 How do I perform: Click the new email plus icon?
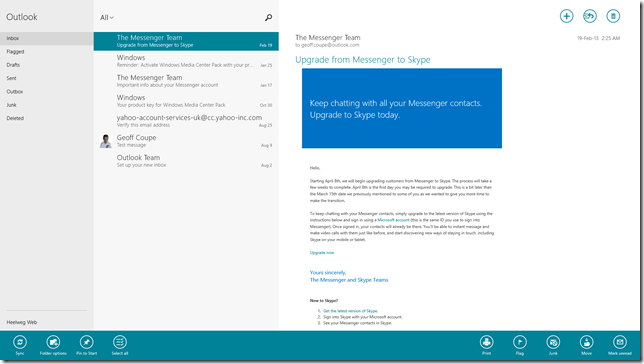566,16
